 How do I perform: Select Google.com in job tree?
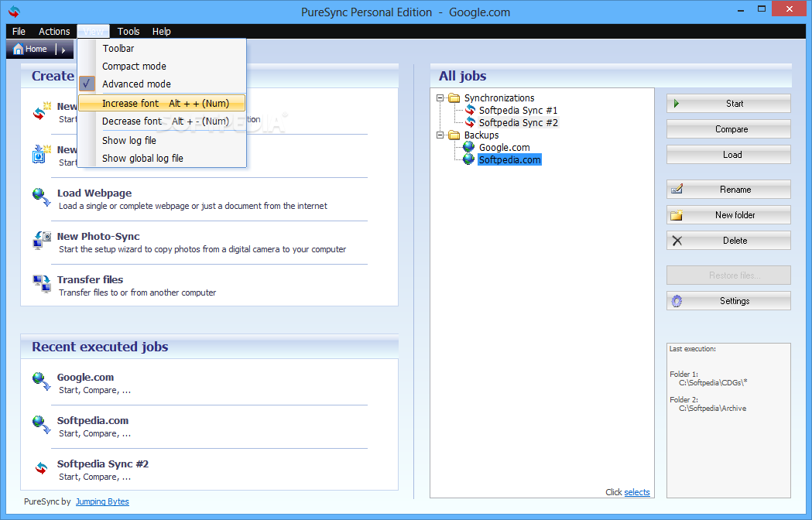[505, 148]
